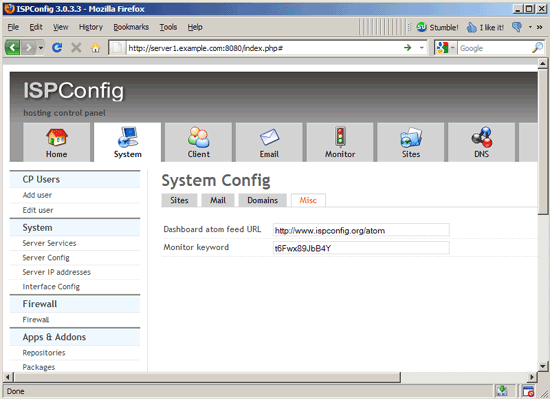Open the View menu
Image resolution: width=550 pixels, height=399 pixels.
coord(60,27)
